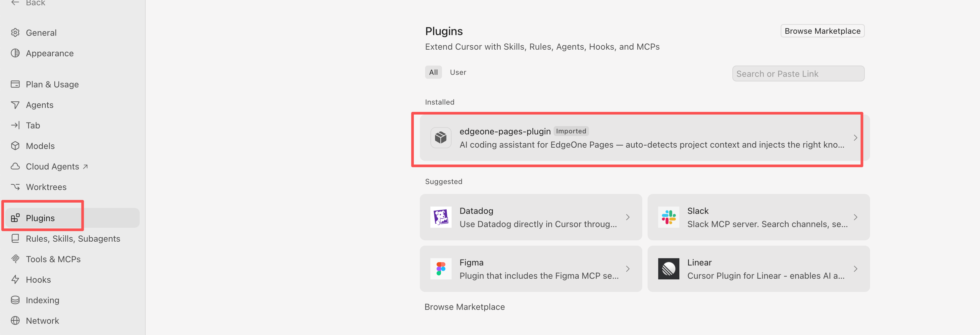Viewport: 980px width, 335px height.
Task: Open Tools & MCPs settings
Action: [53, 259]
